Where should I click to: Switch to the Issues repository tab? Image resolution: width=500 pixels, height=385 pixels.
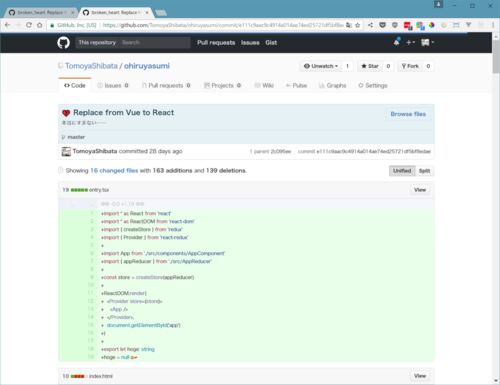tap(113, 85)
